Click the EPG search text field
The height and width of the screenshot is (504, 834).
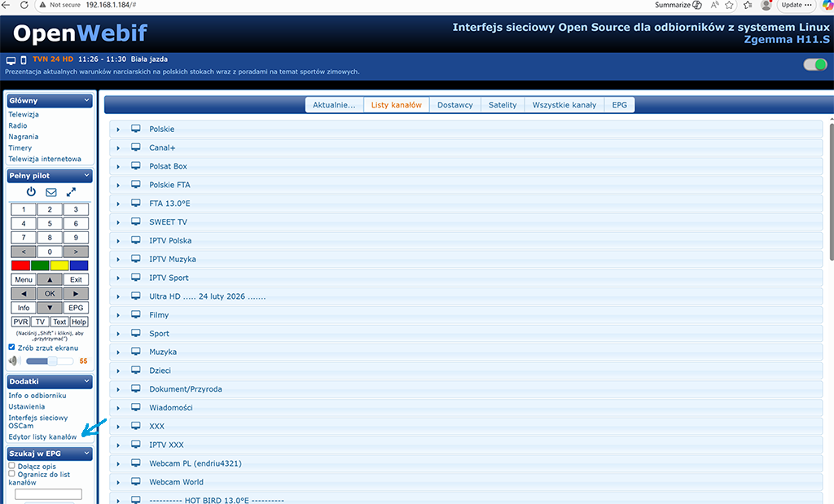click(48, 494)
